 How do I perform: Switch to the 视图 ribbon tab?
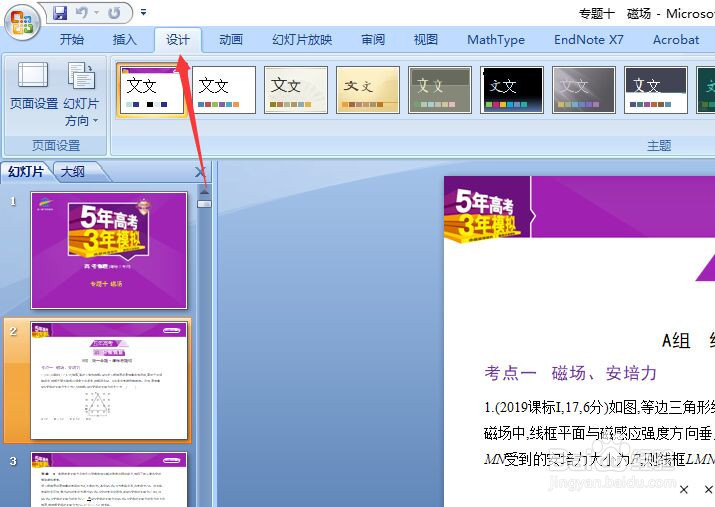coord(425,40)
